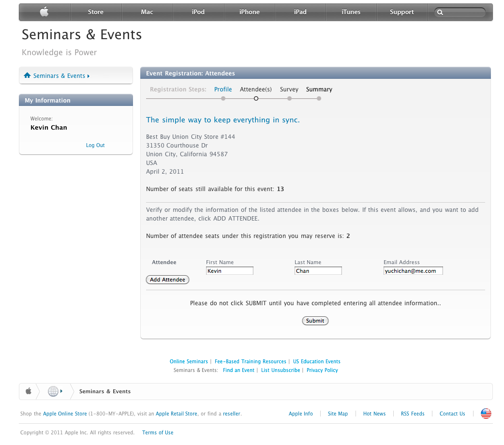Click the Survey step progress dot
This screenshot has width=504, height=445.
[289, 98]
